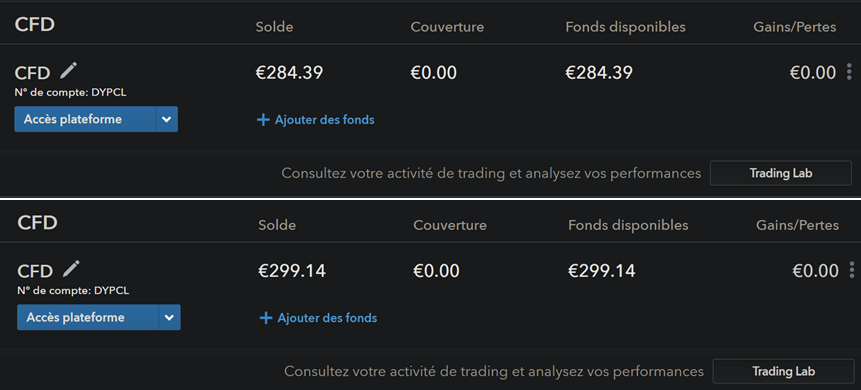Select the €299.14 Solde balance value
Screen dimensions: 861x390
click(292, 270)
